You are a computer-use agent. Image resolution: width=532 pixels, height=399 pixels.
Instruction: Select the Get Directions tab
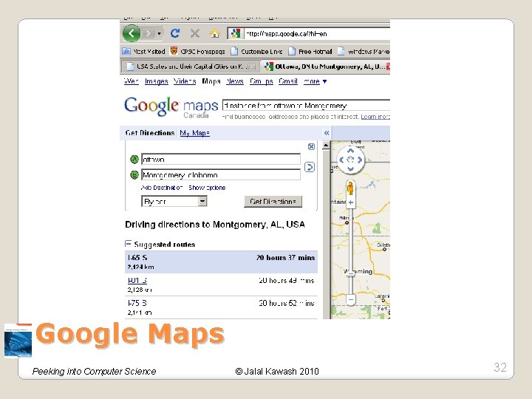[149, 133]
